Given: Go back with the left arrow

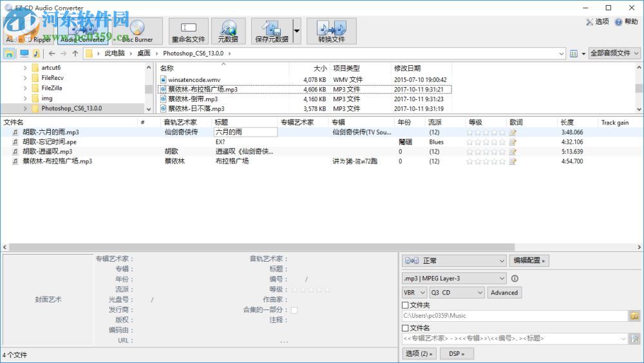Looking at the screenshot, I should pyautogui.click(x=52, y=54).
